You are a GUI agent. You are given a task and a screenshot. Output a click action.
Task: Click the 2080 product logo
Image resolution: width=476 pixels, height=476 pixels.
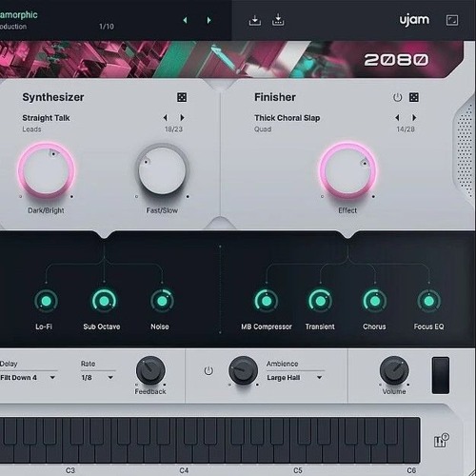pos(396,60)
